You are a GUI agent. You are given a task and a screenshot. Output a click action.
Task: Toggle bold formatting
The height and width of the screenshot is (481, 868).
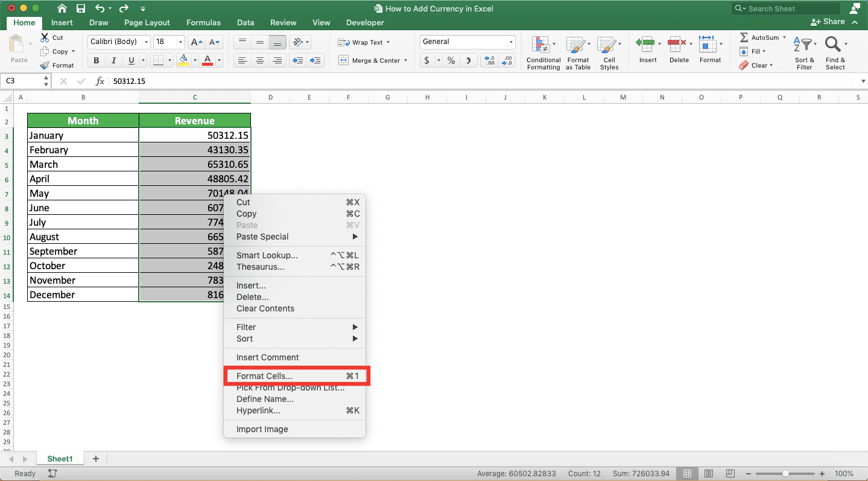pos(95,60)
